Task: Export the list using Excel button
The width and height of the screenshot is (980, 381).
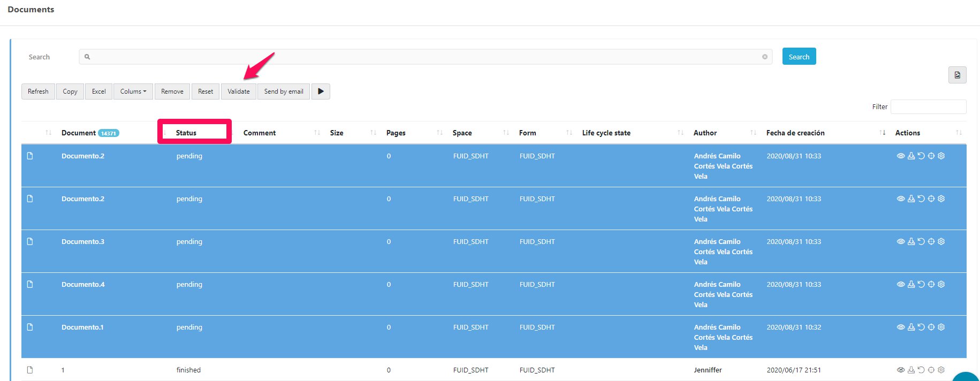Action: [x=98, y=92]
